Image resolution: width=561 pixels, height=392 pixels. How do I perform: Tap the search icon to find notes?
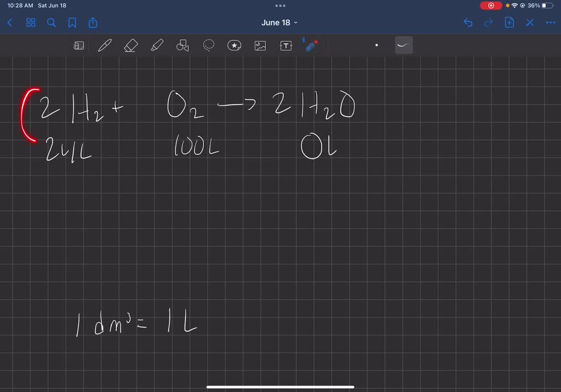(51, 22)
